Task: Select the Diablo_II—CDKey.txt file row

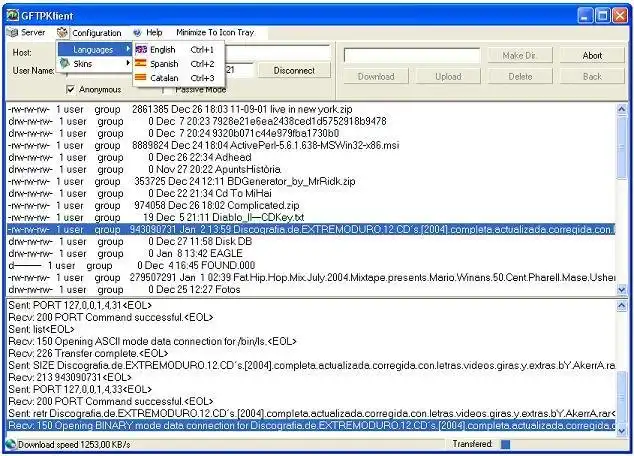Action: click(x=311, y=217)
